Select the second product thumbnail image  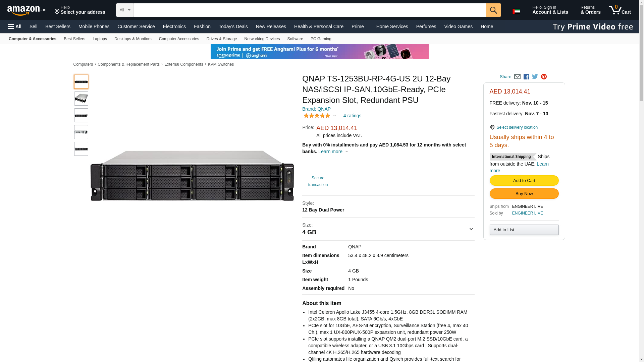pos(81,99)
